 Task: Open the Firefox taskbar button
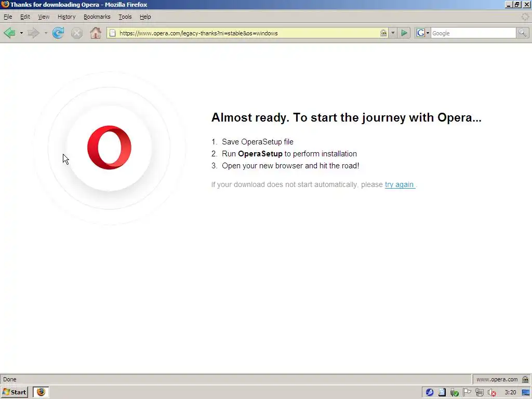(x=41, y=392)
